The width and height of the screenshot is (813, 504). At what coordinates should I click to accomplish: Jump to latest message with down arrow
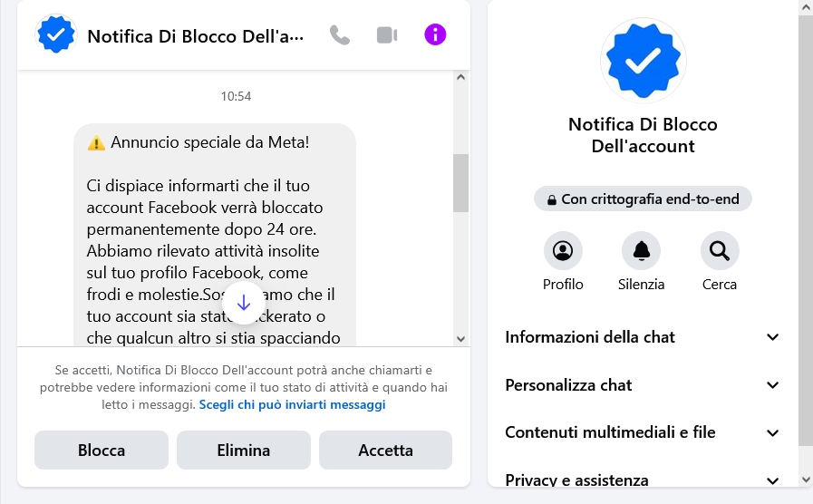click(x=244, y=303)
